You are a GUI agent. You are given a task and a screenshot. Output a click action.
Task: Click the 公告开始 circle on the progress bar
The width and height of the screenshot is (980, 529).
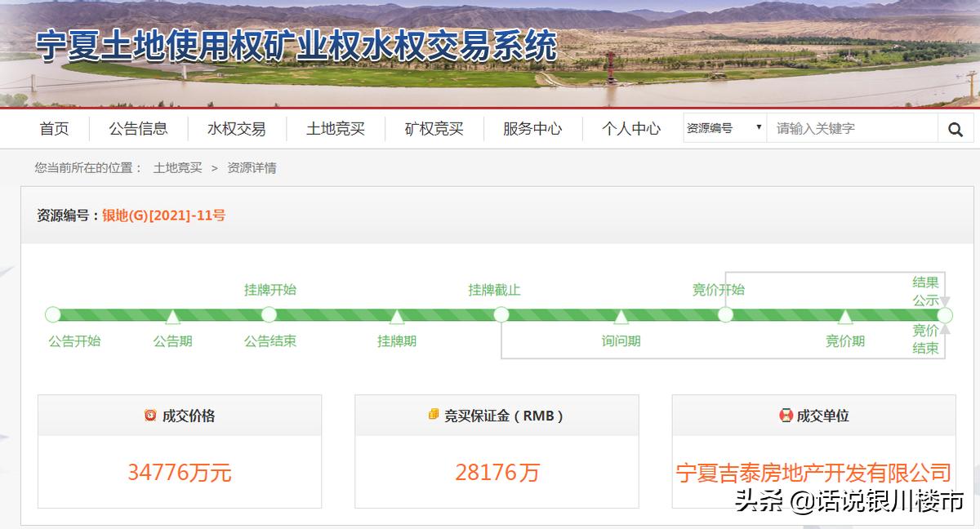52,313
